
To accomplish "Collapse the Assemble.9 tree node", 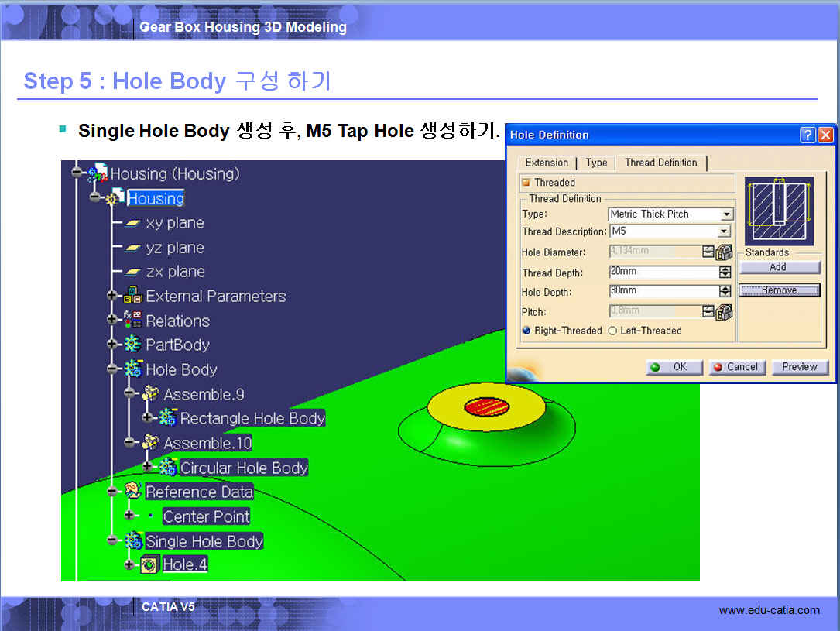I will point(129,394).
